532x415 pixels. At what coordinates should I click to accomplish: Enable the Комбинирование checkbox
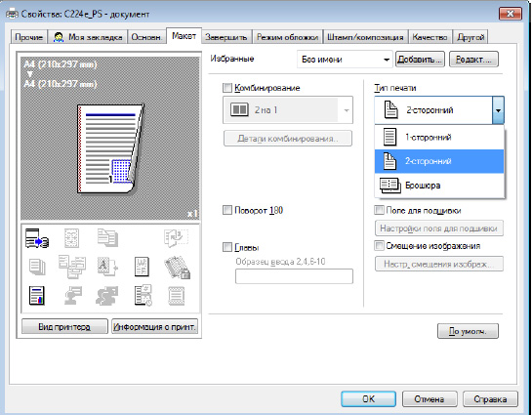227,88
